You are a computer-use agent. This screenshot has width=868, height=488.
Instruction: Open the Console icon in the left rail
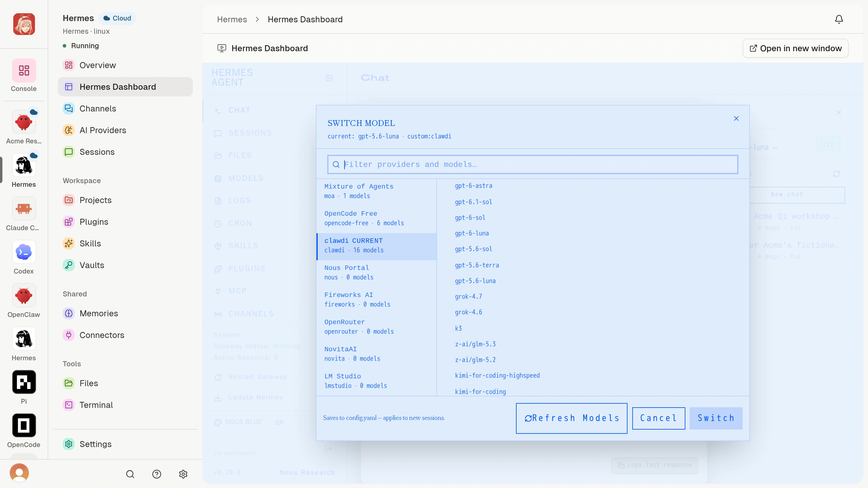tap(24, 70)
